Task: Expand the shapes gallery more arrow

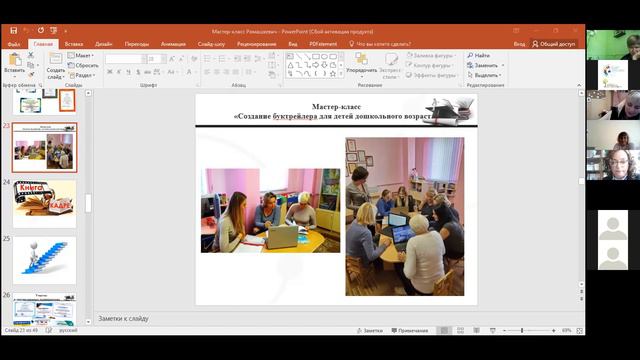Action: click(x=341, y=74)
